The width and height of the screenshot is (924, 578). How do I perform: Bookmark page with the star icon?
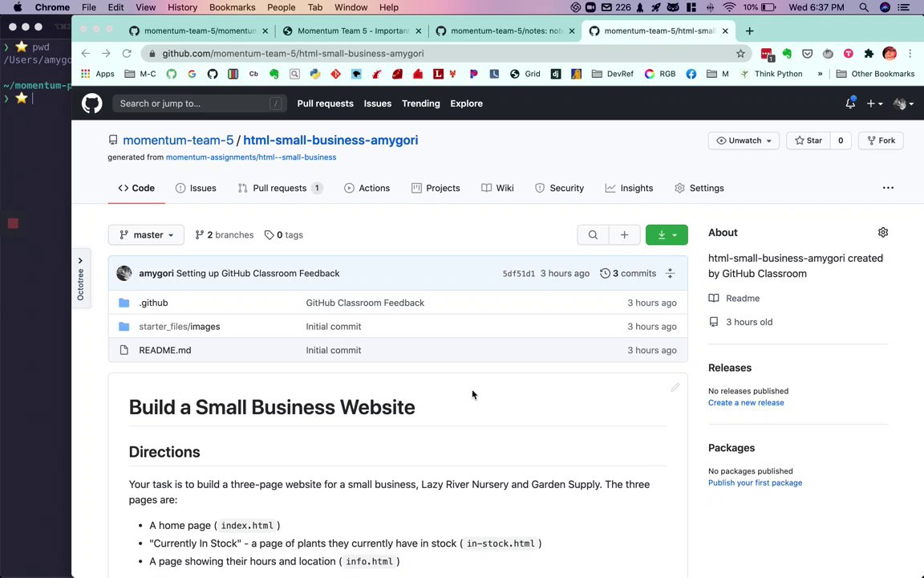click(740, 54)
